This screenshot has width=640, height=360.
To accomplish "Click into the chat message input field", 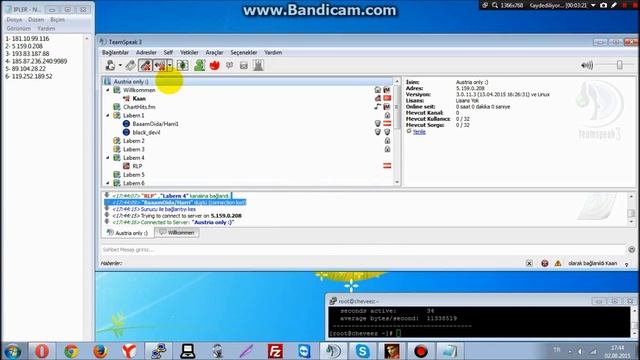I will [363, 249].
